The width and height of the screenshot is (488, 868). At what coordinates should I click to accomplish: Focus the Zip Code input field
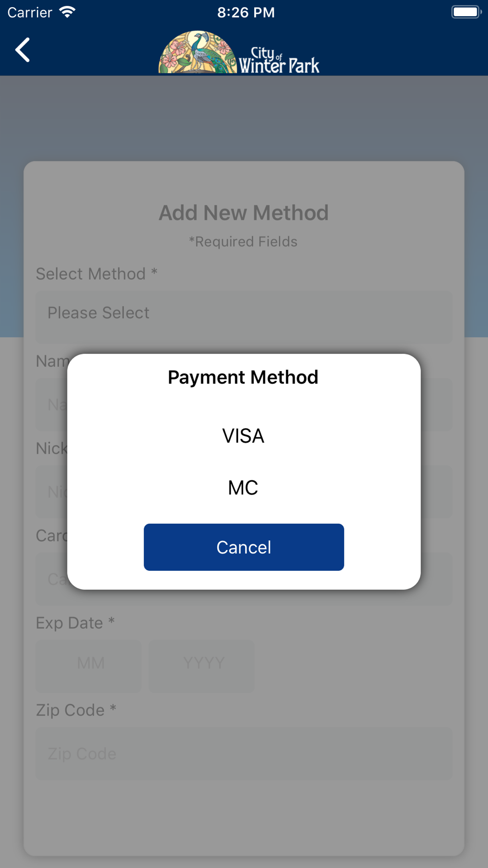244,754
